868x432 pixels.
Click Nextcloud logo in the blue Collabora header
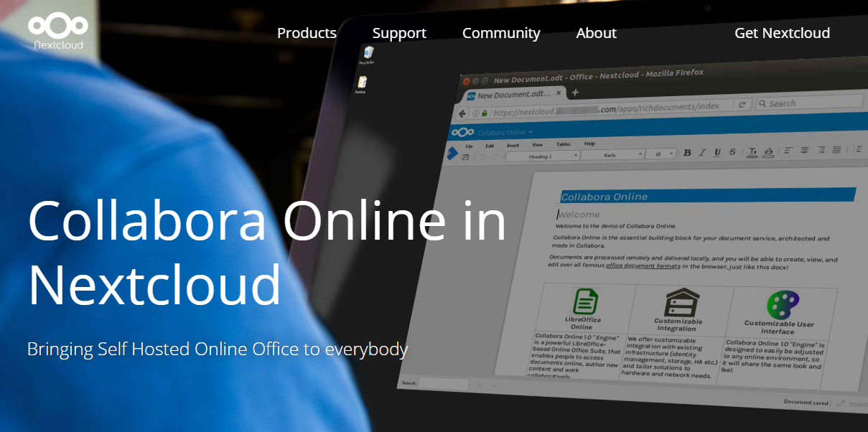point(462,132)
